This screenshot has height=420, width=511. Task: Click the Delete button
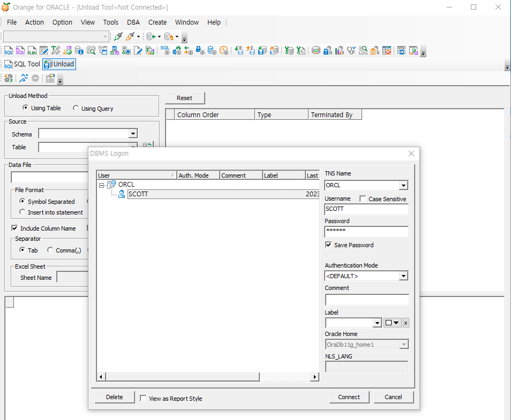[x=115, y=397]
